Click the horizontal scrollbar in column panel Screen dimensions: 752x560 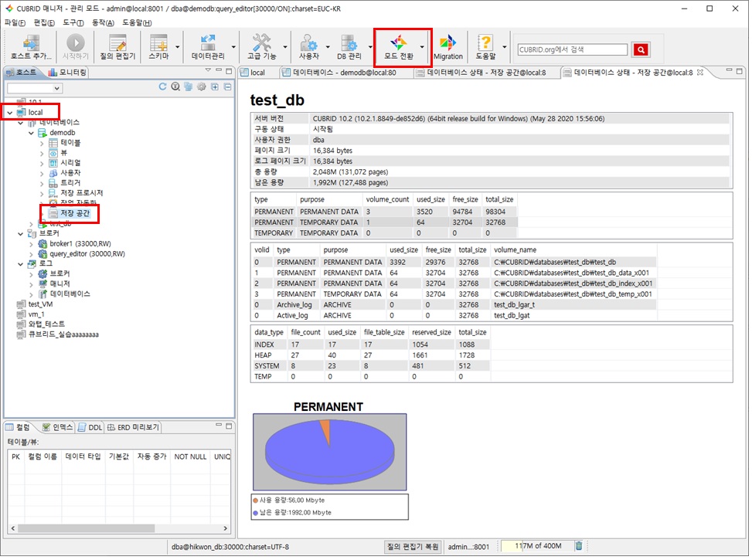[x=87, y=528]
